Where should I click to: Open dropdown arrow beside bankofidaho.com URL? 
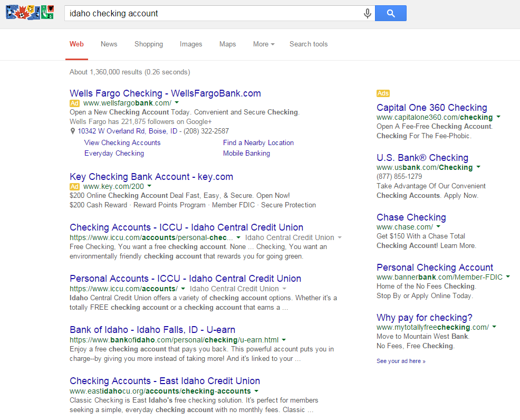[284, 340]
